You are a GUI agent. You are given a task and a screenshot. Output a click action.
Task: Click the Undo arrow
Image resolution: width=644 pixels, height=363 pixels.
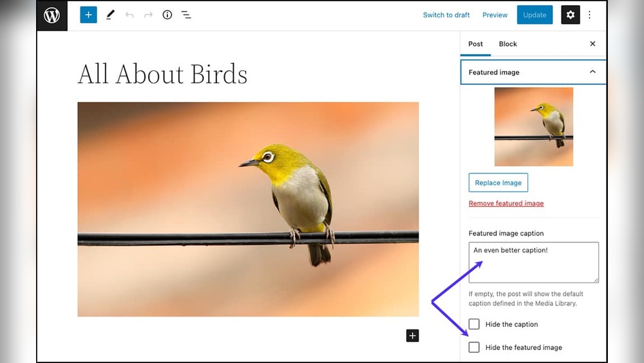[129, 15]
